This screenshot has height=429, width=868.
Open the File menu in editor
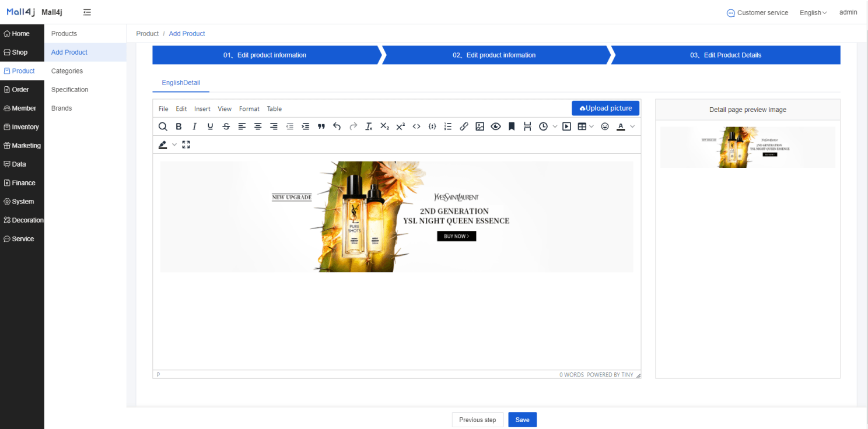[163, 109]
